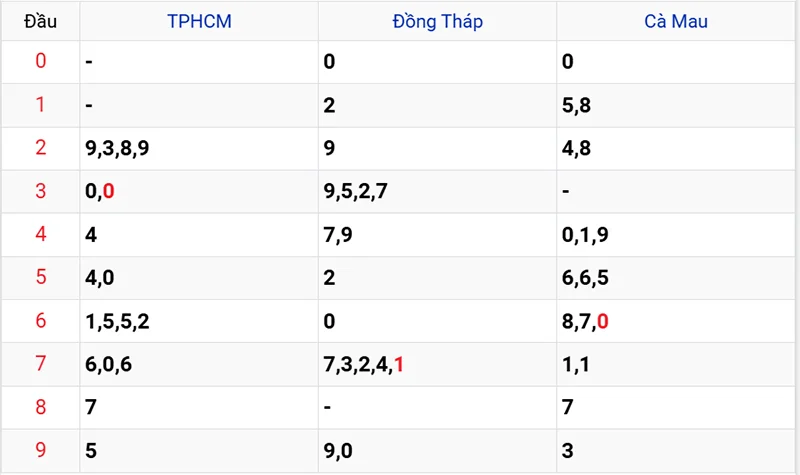The width and height of the screenshot is (800, 475).
Task: Click Đồng Tháp cell showing 9,5,2,7
Action: 355,191
